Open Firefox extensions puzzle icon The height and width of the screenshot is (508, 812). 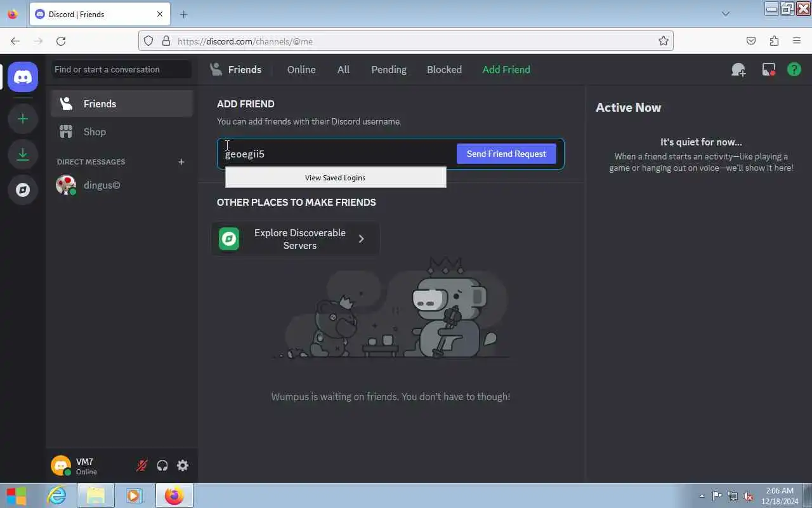[774, 41]
